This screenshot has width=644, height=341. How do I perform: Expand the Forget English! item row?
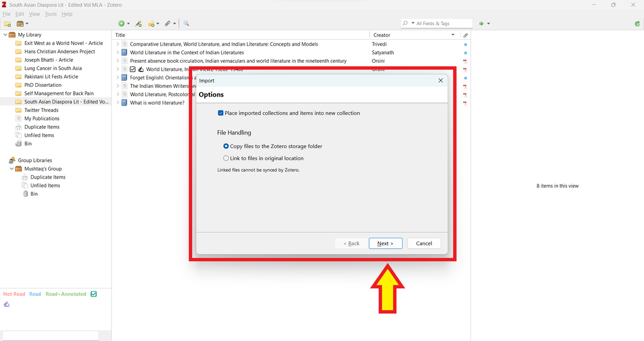118,78
